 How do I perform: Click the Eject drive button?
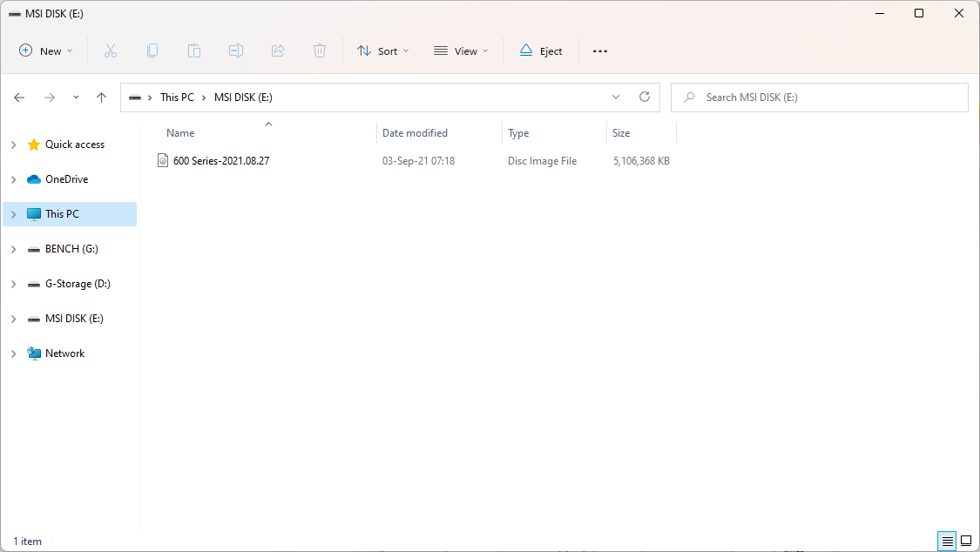click(541, 51)
